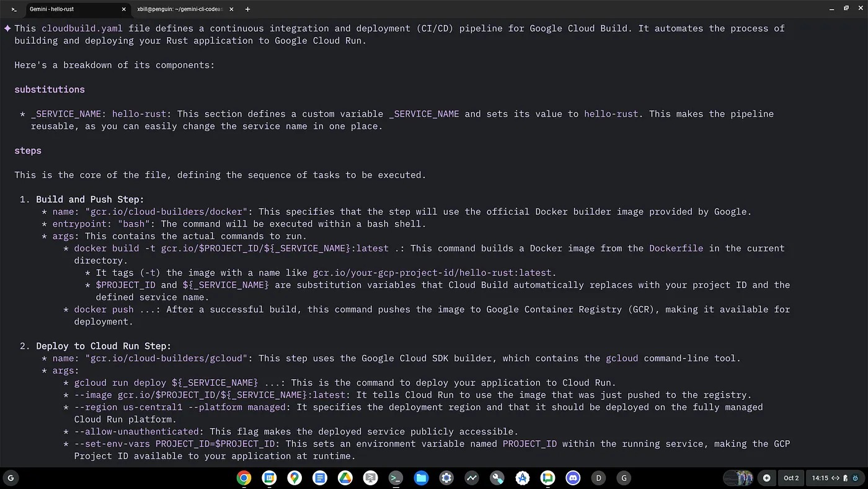Open the Oct 2 calendar date button

tap(791, 478)
